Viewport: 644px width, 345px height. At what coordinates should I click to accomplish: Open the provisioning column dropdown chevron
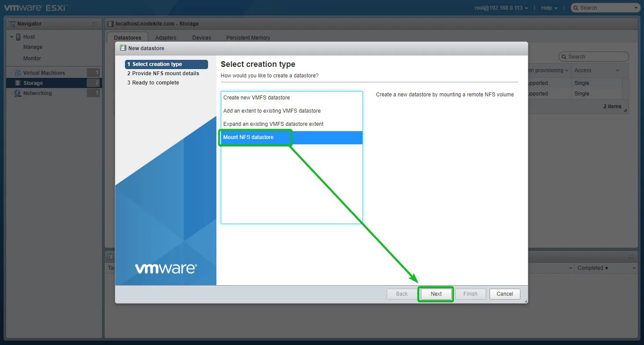(566, 70)
